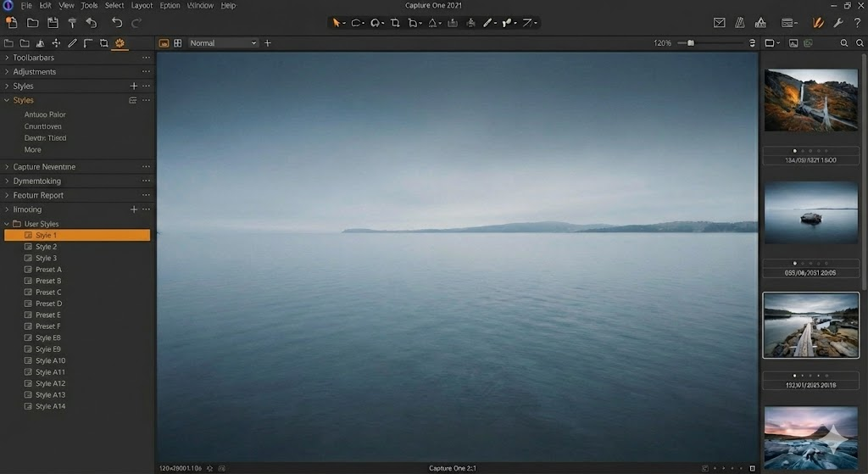Select the brush drawing tool
The width and height of the screenshot is (868, 474).
click(487, 23)
